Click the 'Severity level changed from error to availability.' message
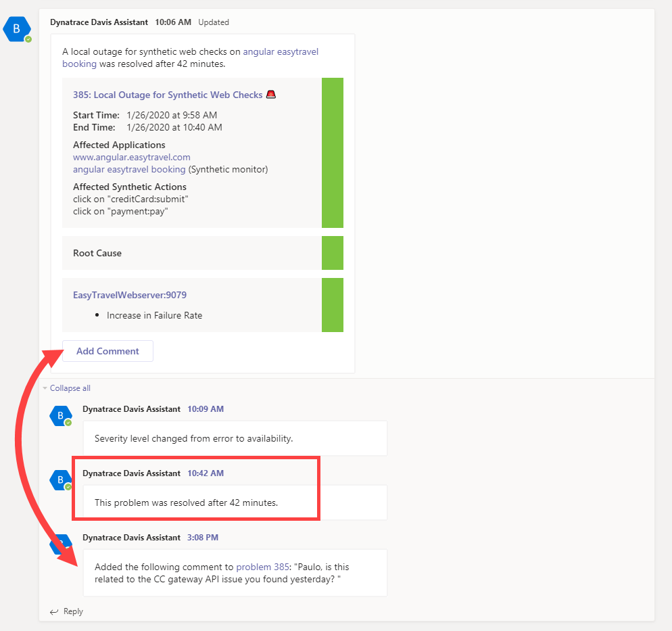The width and height of the screenshot is (672, 631). pyautogui.click(x=194, y=438)
